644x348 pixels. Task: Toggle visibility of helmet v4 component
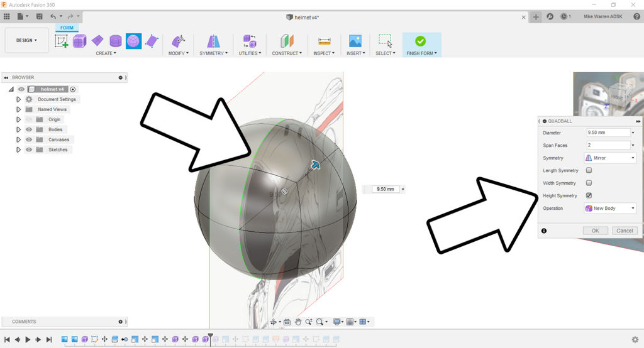click(21, 89)
